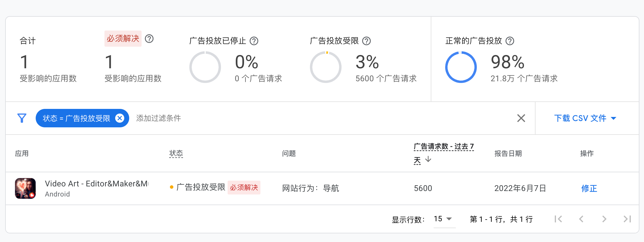Go to last page of results
Screen dimensions: 644x242
626,219
